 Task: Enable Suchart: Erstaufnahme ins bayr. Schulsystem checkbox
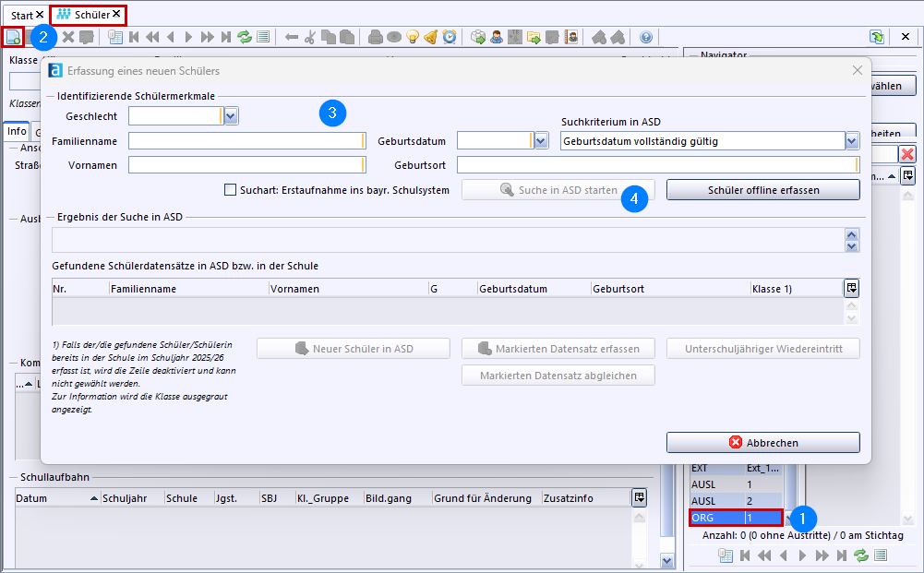231,190
